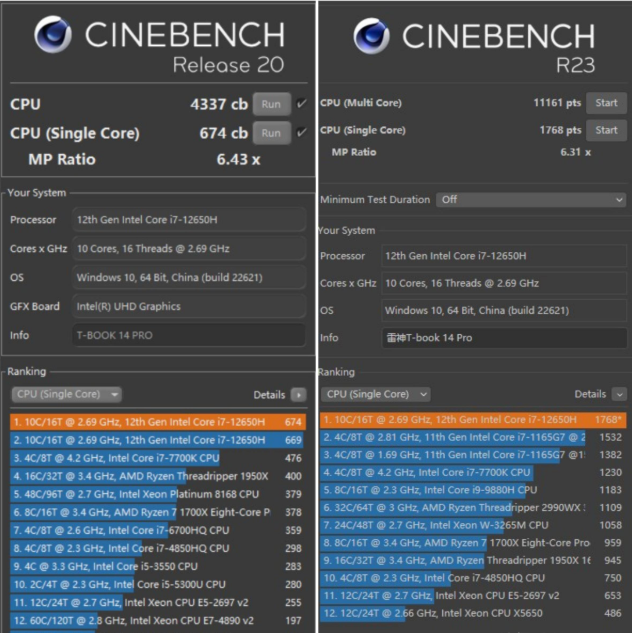Select R23 row Ryzen Threadripper 2990WX

473,507
